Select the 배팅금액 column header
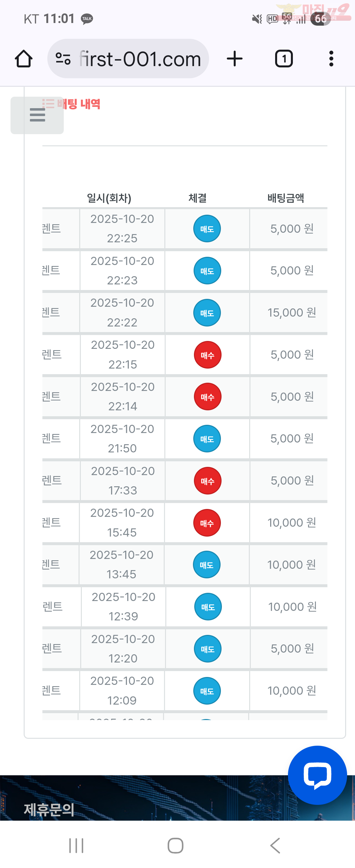The width and height of the screenshot is (355, 868). [286, 198]
